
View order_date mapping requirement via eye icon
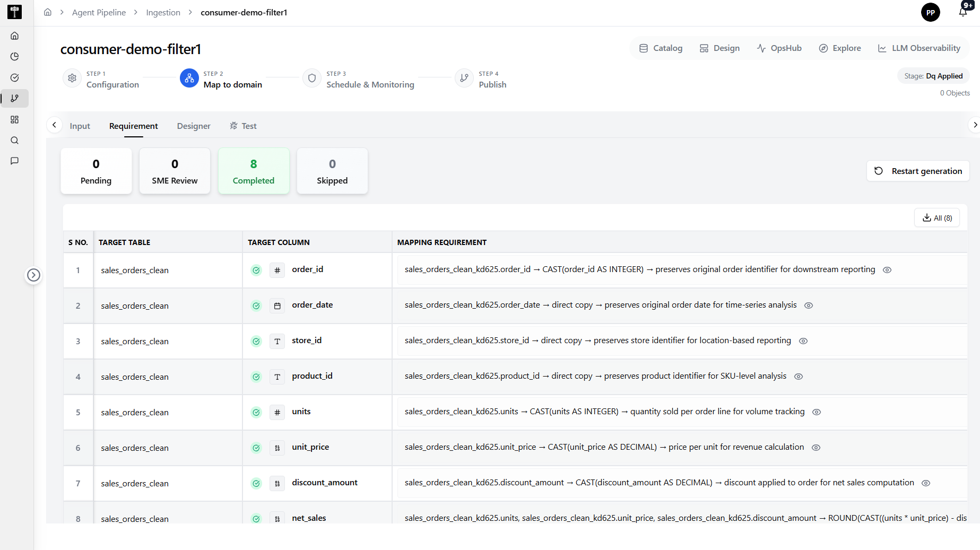(809, 305)
